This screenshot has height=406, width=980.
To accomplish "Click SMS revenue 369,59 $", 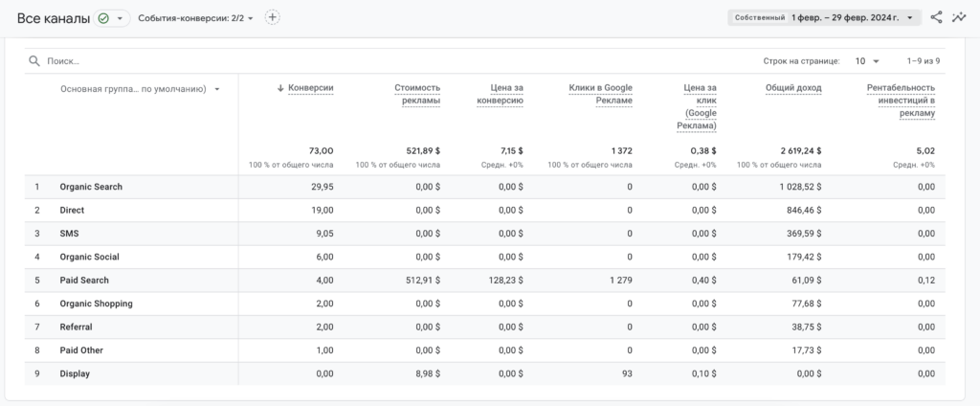I will [804, 234].
